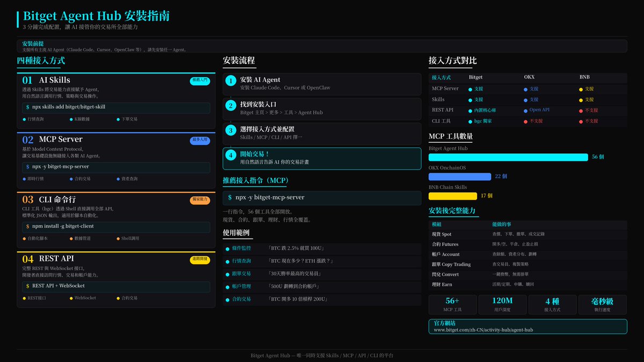Viewport: 644px width, 362px height.
Task: Click step 4 circle beside 開始交易！
Action: 231,156
